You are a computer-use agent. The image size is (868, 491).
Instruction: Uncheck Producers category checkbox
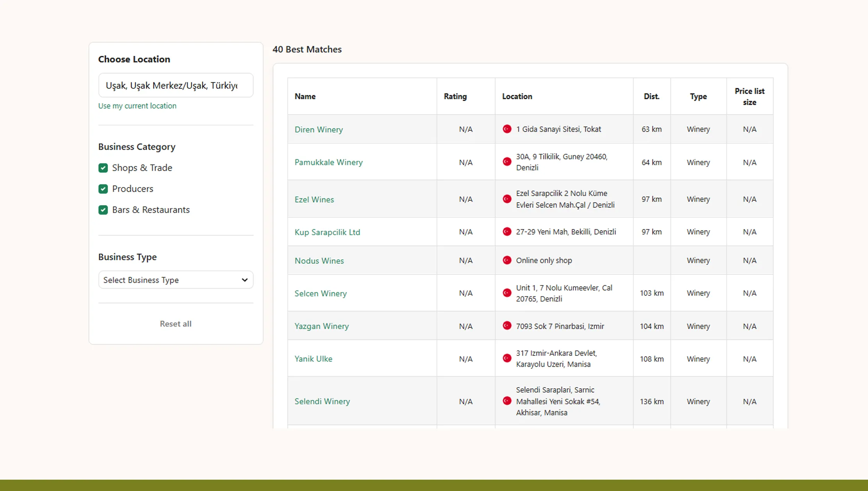(103, 189)
